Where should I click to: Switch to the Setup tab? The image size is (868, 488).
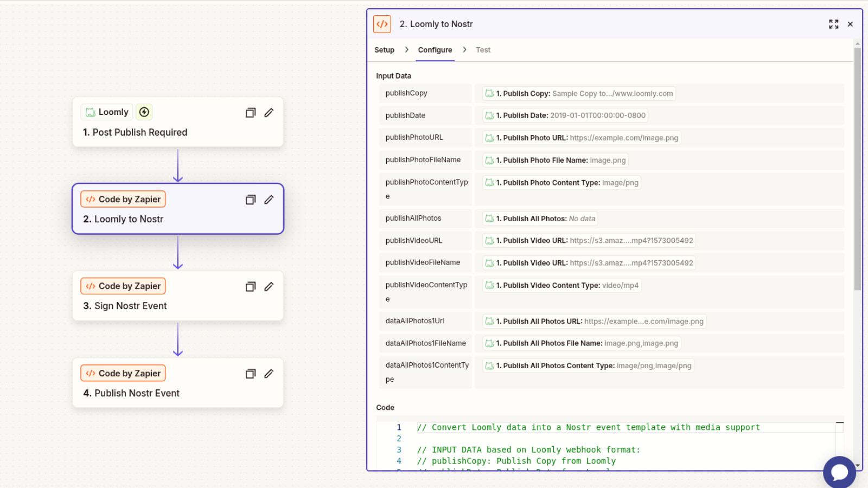pos(384,50)
